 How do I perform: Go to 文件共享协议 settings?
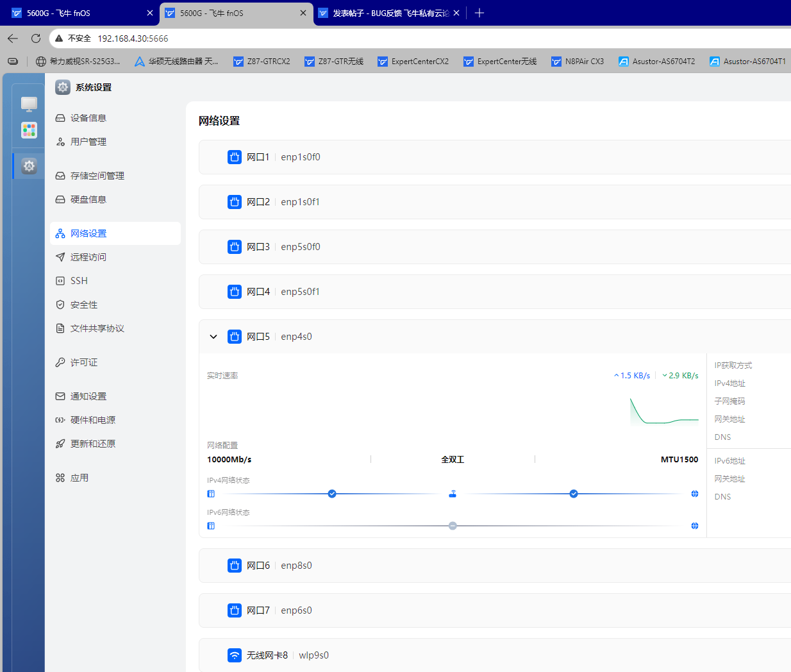(97, 328)
